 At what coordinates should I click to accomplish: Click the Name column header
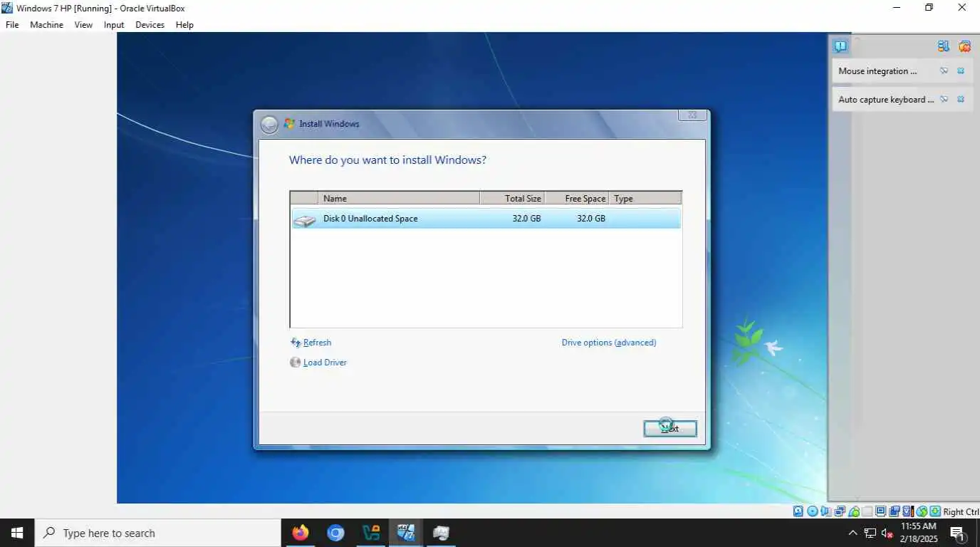(x=399, y=198)
